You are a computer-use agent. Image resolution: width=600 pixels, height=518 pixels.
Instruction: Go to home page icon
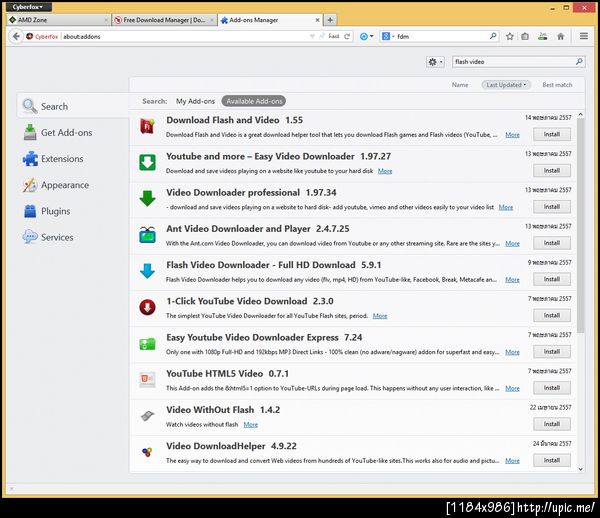(561, 36)
